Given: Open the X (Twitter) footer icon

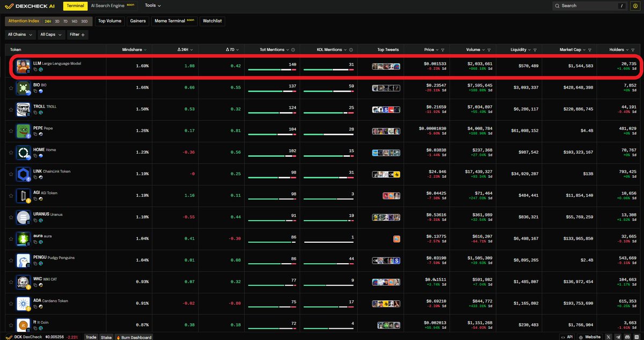Looking at the screenshot, I should 608,337.
